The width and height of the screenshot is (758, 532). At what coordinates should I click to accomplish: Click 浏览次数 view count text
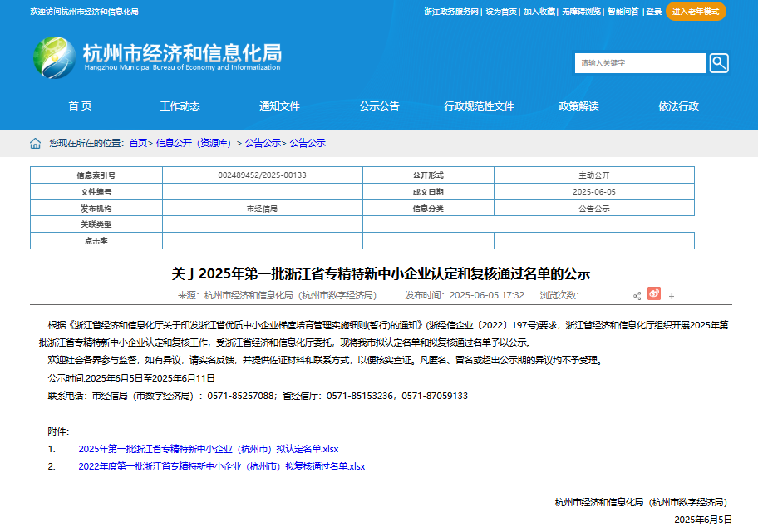559,295
